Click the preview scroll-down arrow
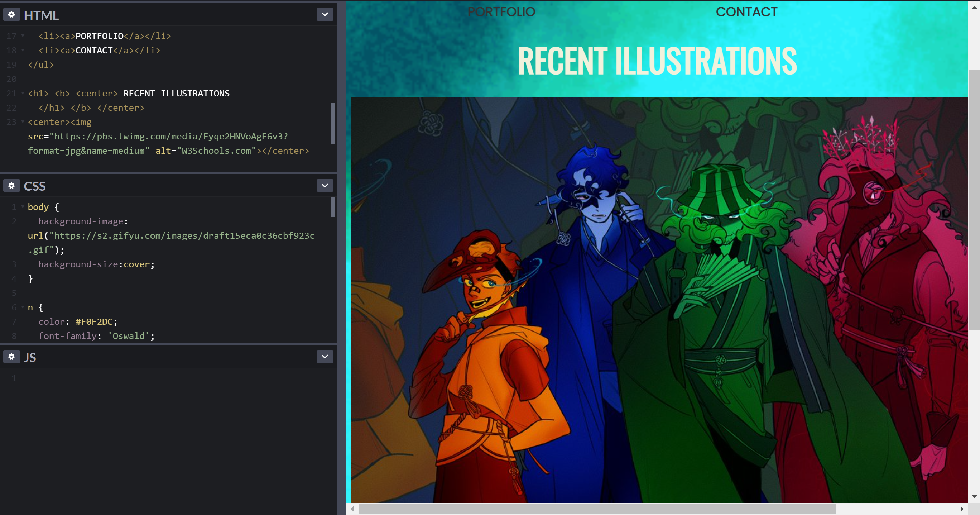This screenshot has width=980, height=515. point(974,496)
